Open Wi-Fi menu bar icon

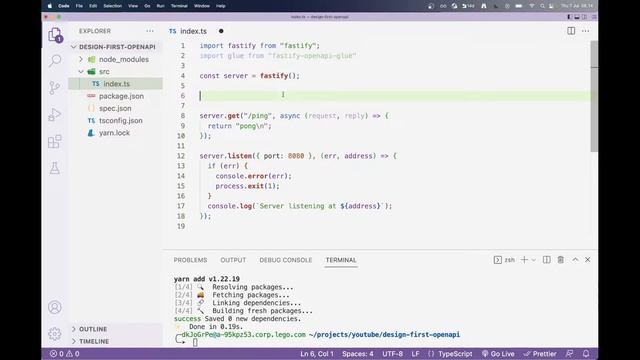tap(532, 6)
